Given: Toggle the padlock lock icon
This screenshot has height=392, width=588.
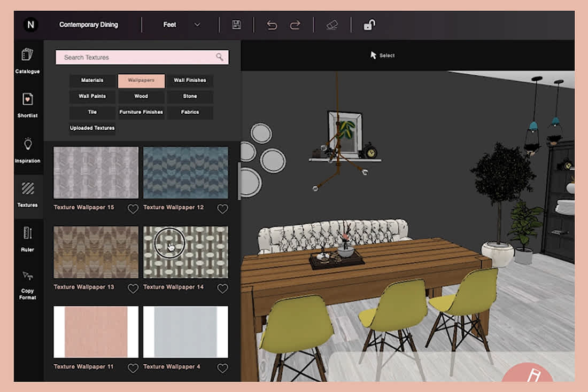Looking at the screenshot, I should tap(369, 25).
